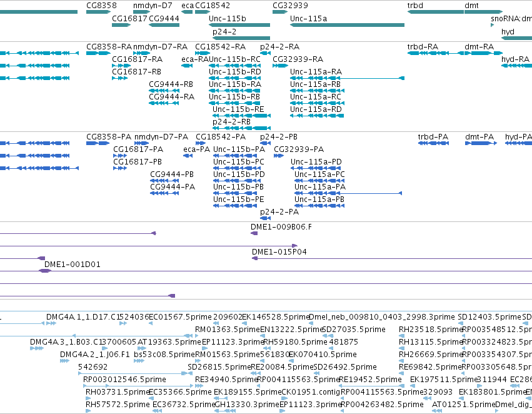
Task: Click the CG32939-RA transcript label
Action: [298, 59]
